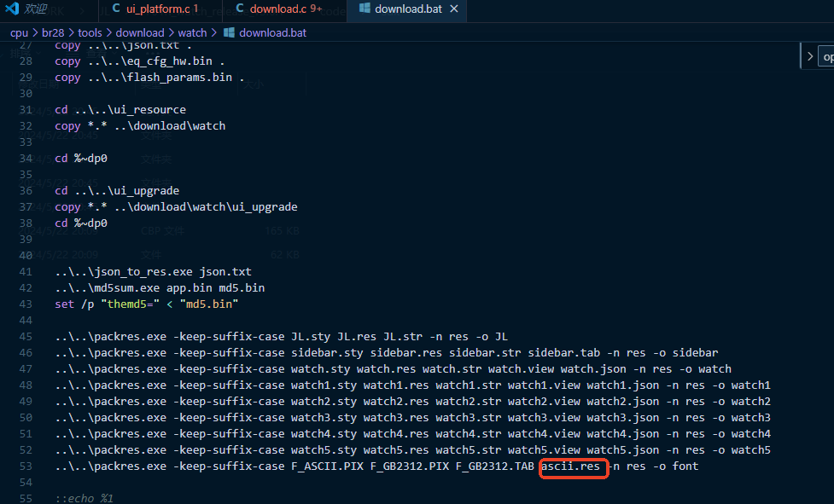Click eq_cfg_hw.bin on line 28
Viewport: 834px width, 504px height.
[170, 61]
